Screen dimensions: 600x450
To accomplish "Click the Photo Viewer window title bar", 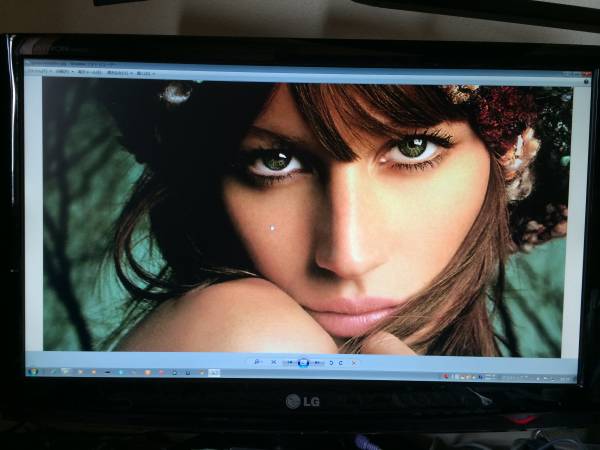I will 300,64.
